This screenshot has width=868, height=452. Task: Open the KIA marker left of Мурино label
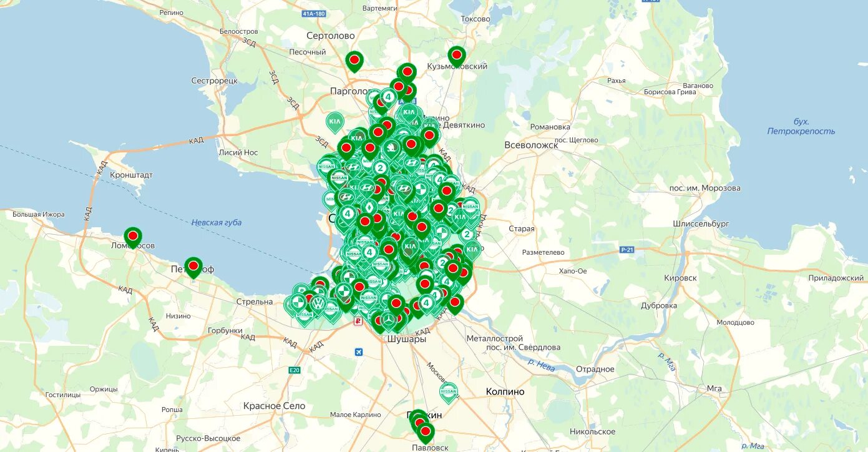[x=409, y=113]
